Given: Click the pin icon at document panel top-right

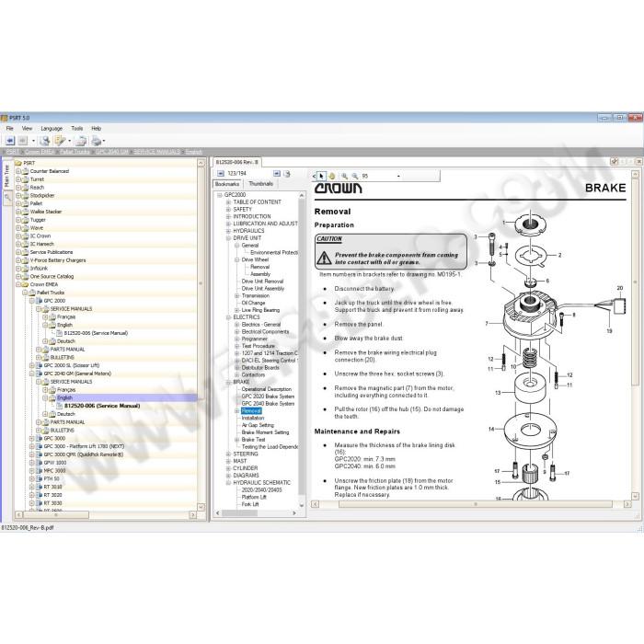Looking at the screenshot, I should [x=614, y=162].
